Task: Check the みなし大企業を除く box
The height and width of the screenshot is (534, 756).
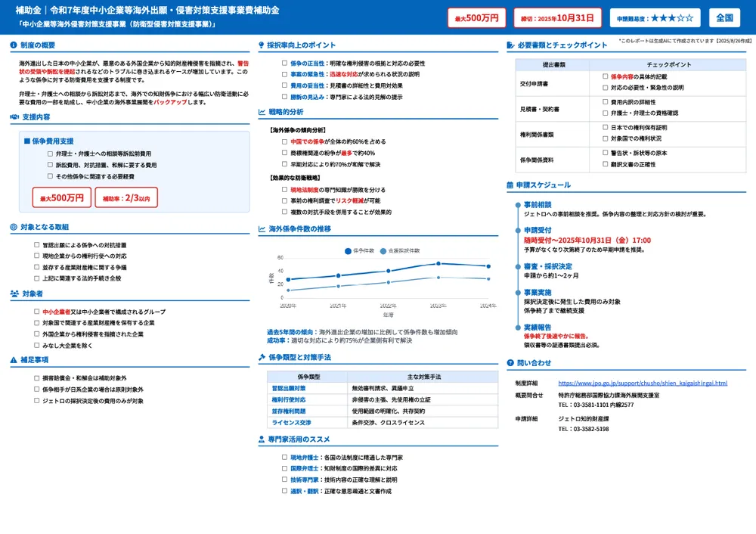Action: 36,345
